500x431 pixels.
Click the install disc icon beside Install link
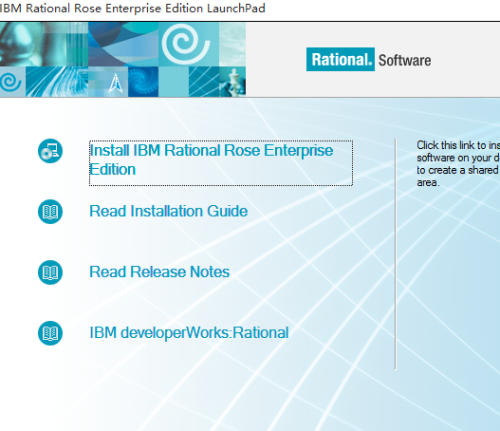pyautogui.click(x=50, y=151)
